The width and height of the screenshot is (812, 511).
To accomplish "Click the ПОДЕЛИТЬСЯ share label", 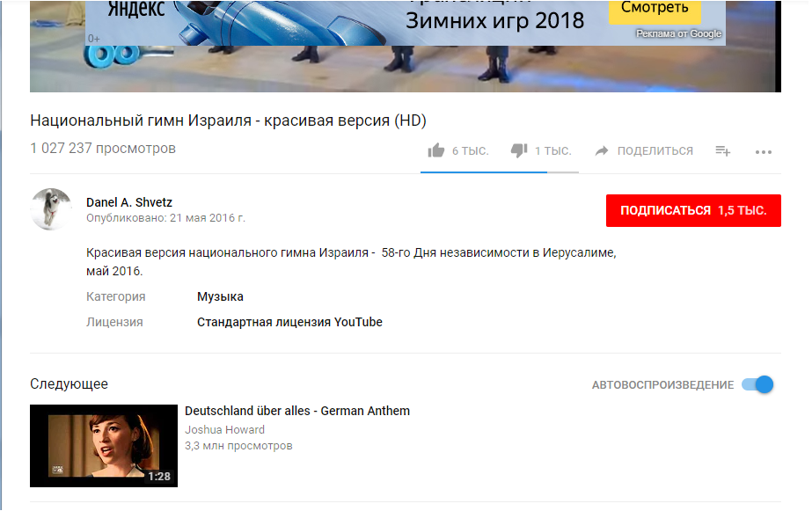I will pyautogui.click(x=655, y=151).
